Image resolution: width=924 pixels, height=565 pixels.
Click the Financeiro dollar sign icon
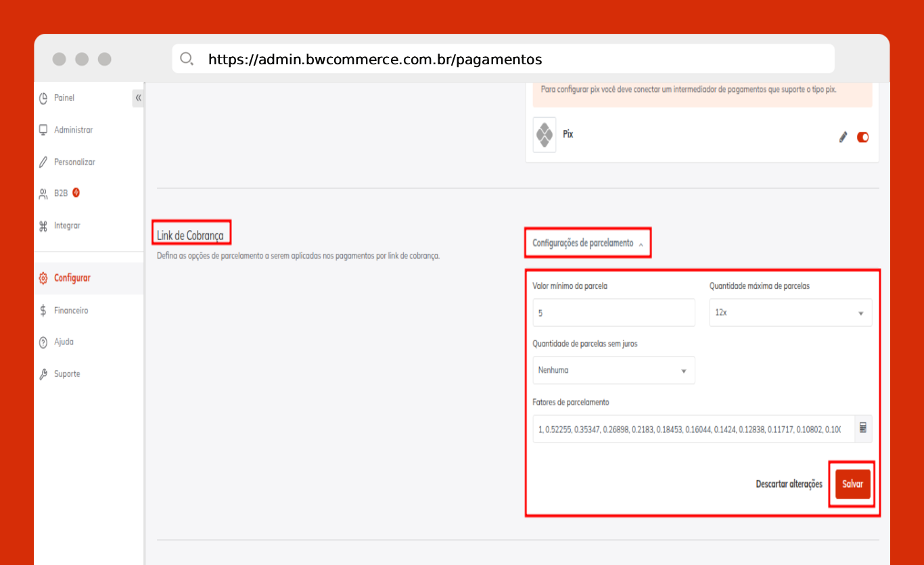[43, 311]
